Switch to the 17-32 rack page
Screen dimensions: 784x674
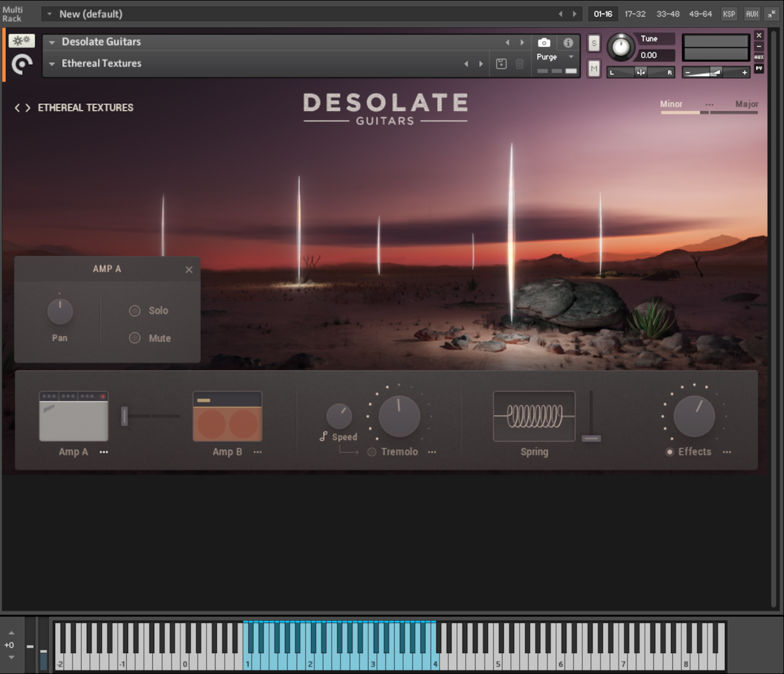point(635,14)
